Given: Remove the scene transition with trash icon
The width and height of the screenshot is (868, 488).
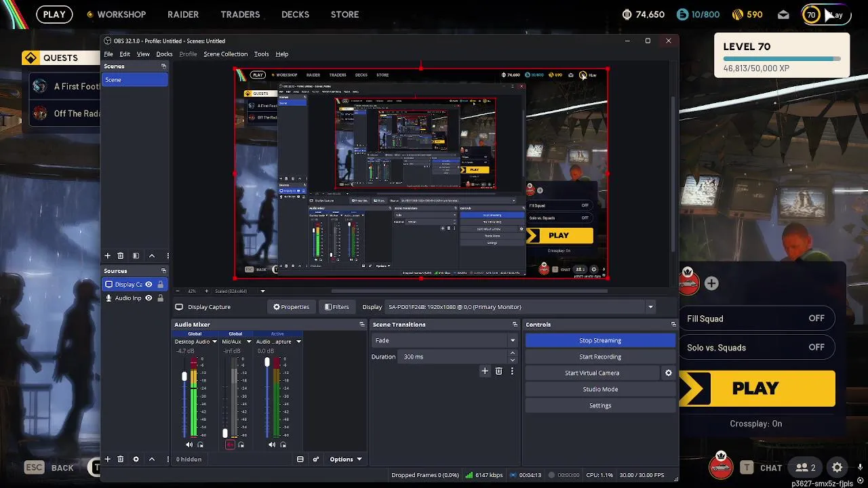Looking at the screenshot, I should pos(499,371).
